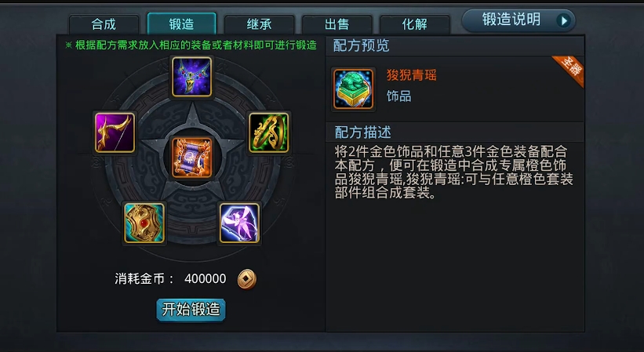
Task: Select the golden bow equipment slot
Action: click(115, 133)
